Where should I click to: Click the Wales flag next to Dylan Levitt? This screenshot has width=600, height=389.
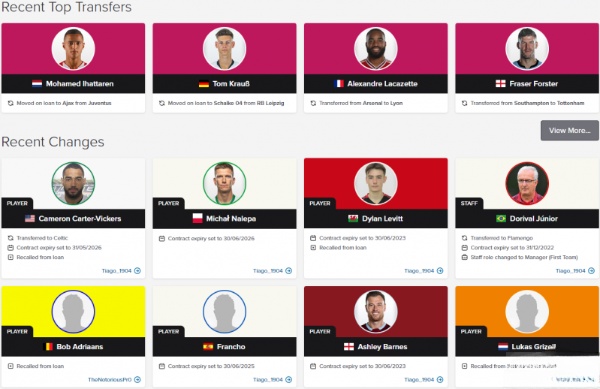click(x=352, y=219)
